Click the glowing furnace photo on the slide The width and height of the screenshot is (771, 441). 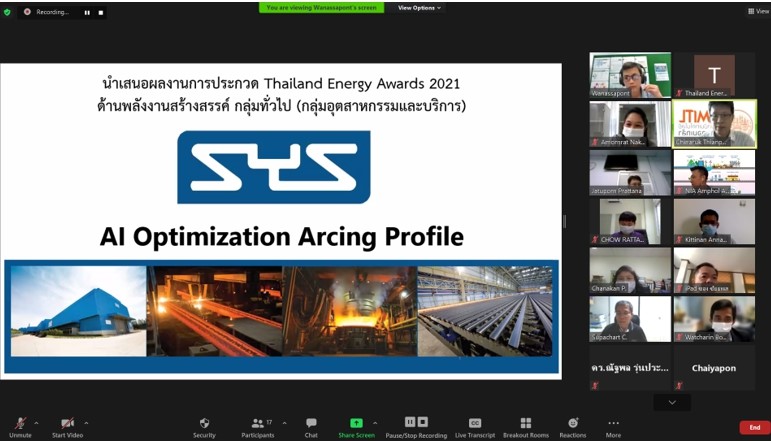pos(350,311)
